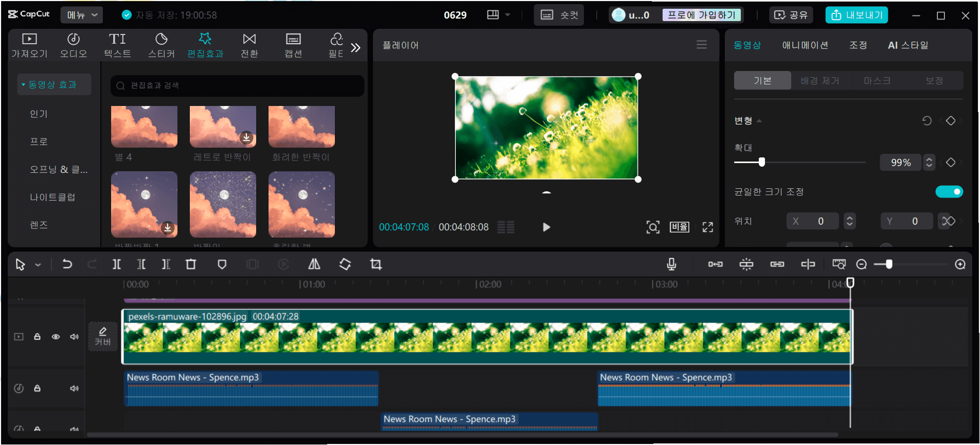
Task: Rotate the clip icon
Action: tap(345, 264)
